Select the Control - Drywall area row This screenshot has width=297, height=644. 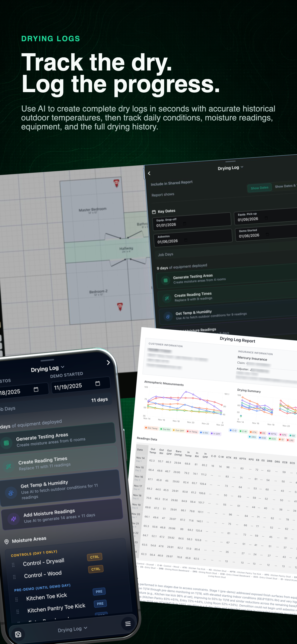click(x=58, y=561)
